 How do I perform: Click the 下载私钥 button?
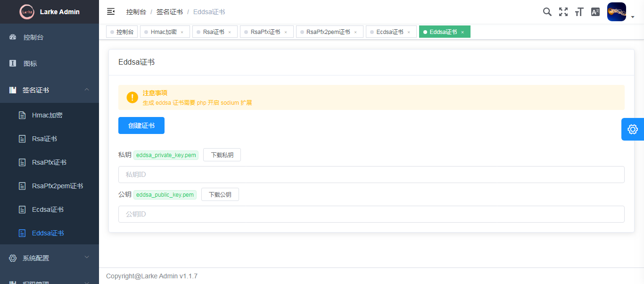pos(222,154)
